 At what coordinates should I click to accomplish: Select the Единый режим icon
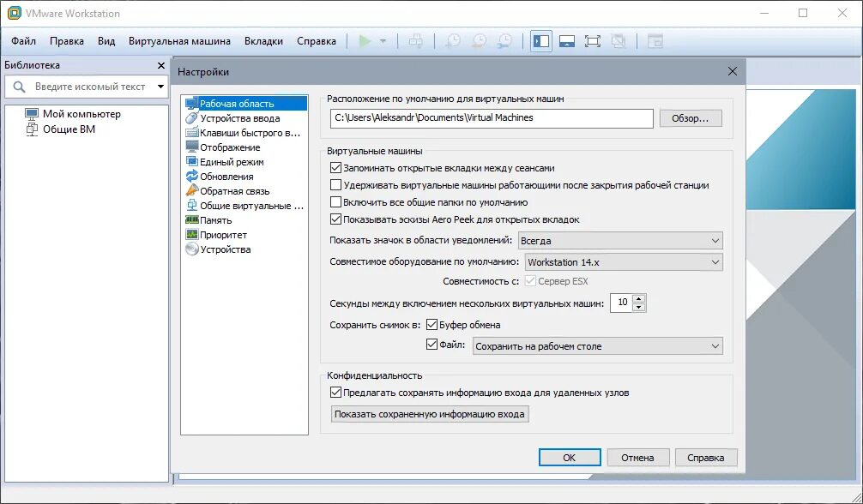pyautogui.click(x=191, y=162)
